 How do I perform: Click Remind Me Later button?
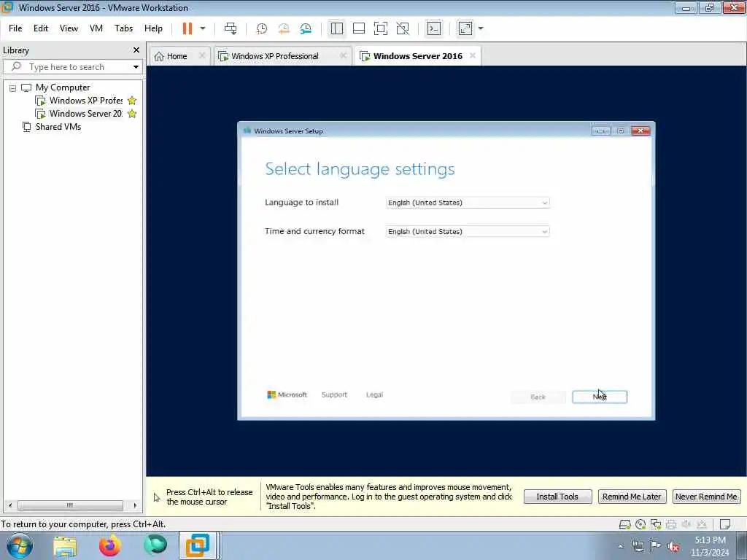[631, 497]
